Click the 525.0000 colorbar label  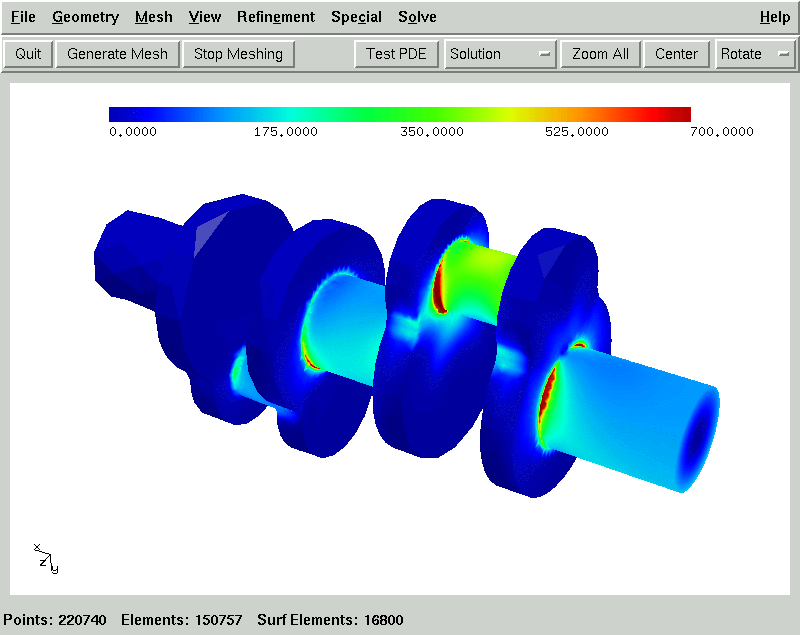click(577, 132)
